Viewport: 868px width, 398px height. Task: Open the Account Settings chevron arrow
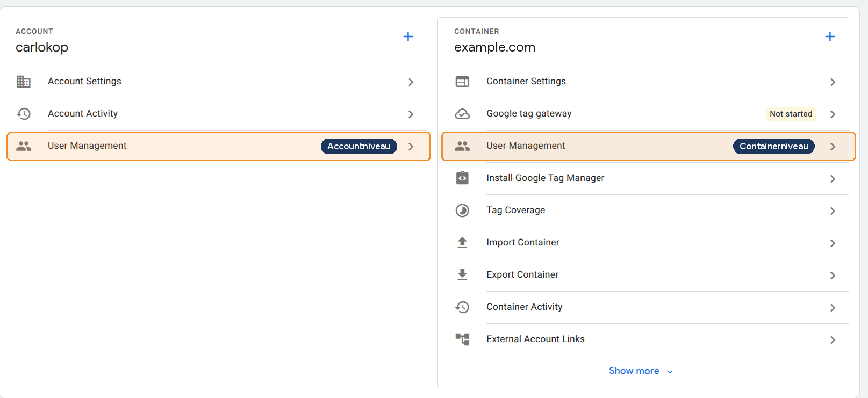click(x=411, y=82)
